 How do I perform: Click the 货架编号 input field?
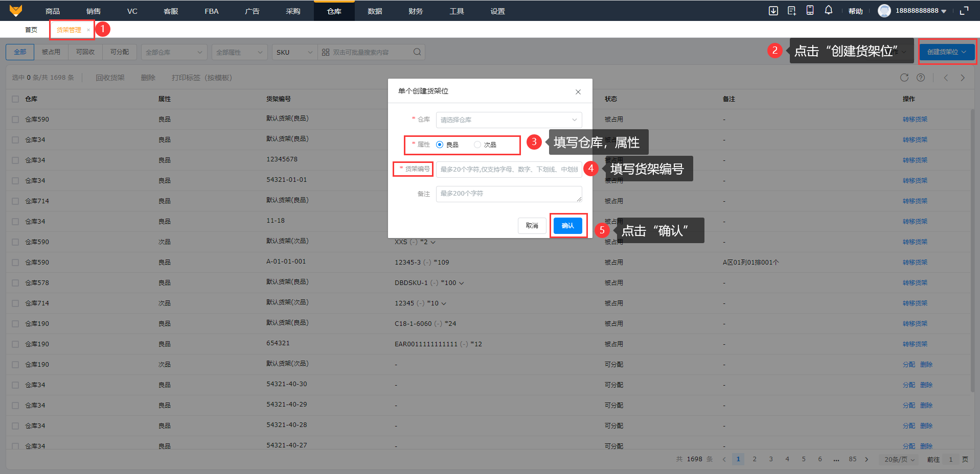[509, 169]
